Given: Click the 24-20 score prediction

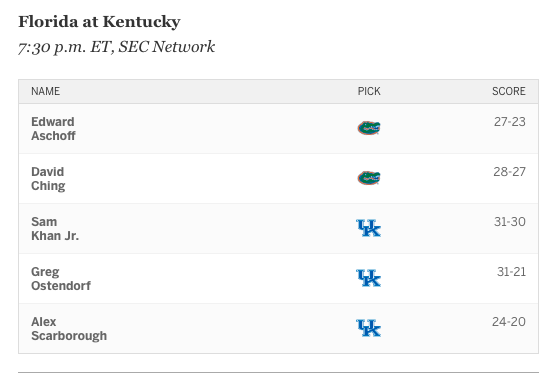Looking at the screenshot, I should pos(508,322).
